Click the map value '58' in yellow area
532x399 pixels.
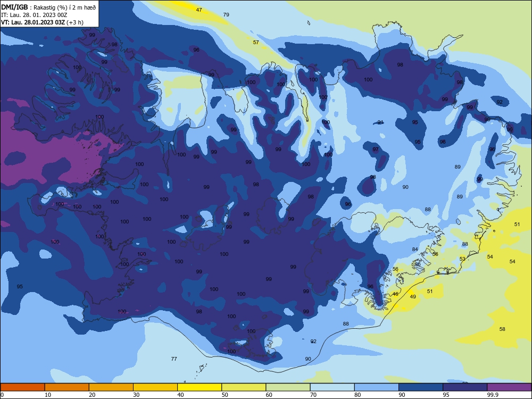(502, 329)
